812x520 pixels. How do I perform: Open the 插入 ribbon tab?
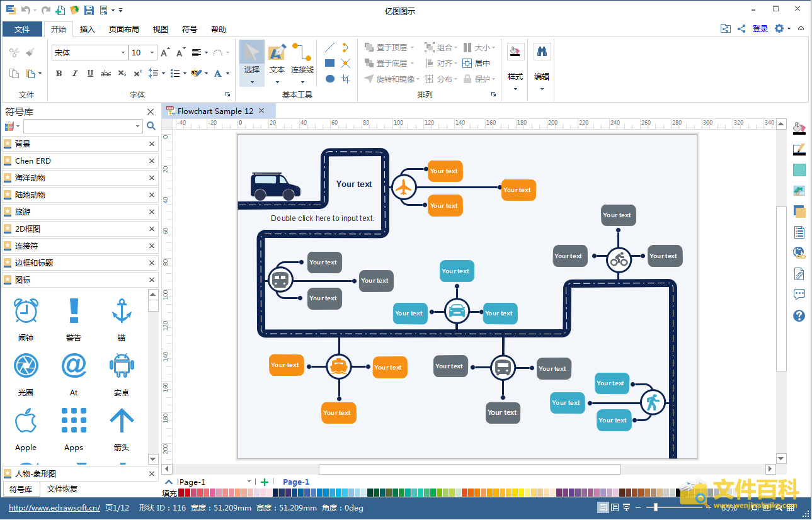coord(88,29)
